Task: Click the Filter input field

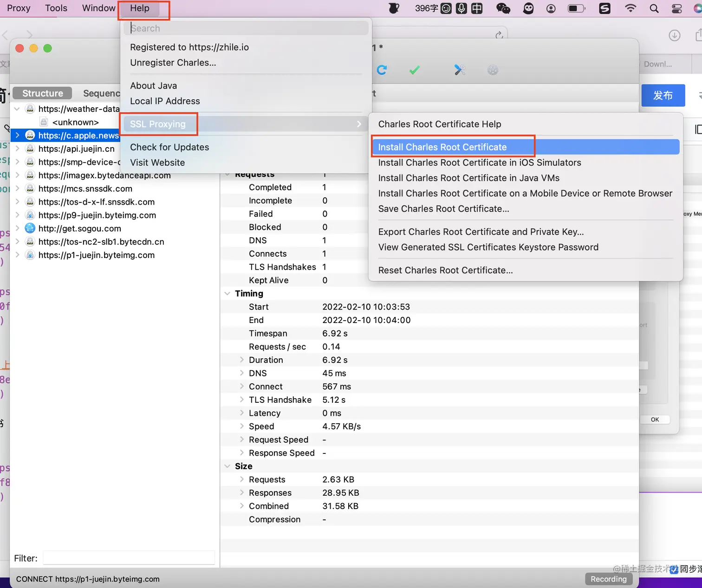Action: click(129, 558)
